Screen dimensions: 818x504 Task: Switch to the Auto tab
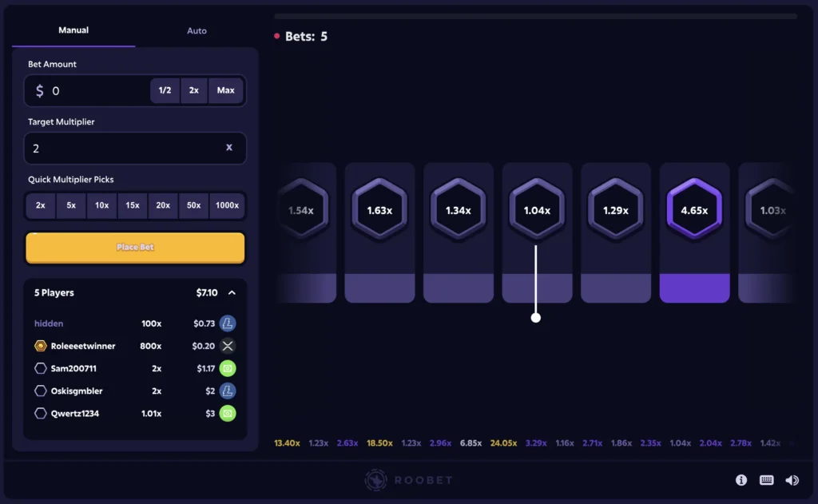click(197, 30)
